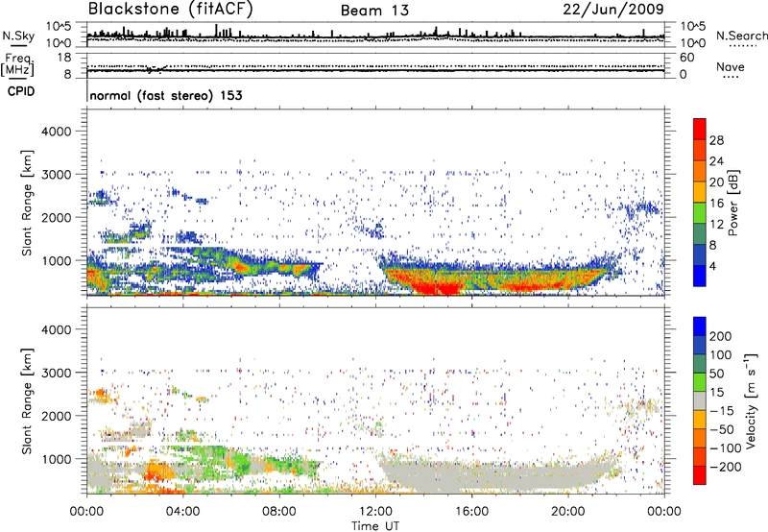
Task: Click the "100" velocity colorbar label
Action: [x=721, y=355]
